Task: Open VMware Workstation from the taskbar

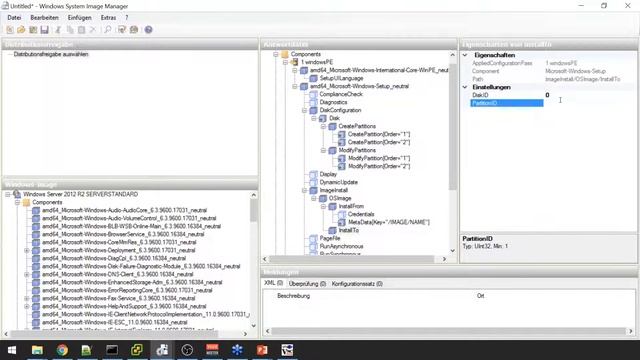Action: (x=137, y=350)
